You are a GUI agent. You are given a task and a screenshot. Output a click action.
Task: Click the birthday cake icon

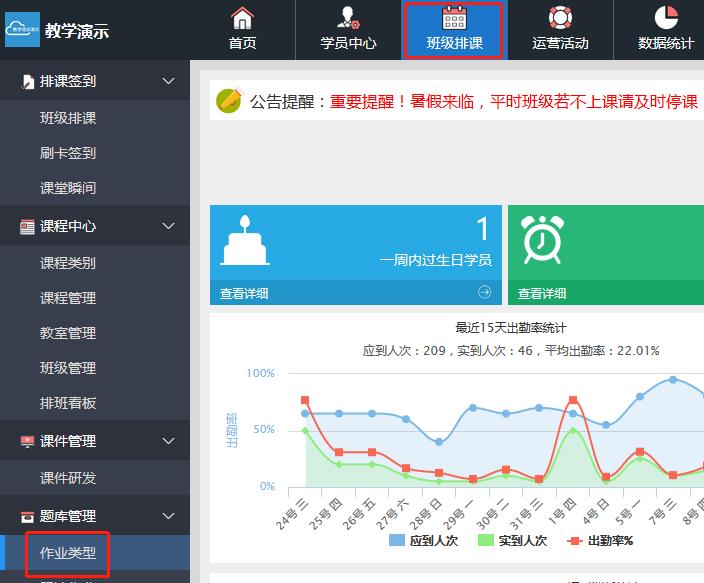[x=243, y=239]
